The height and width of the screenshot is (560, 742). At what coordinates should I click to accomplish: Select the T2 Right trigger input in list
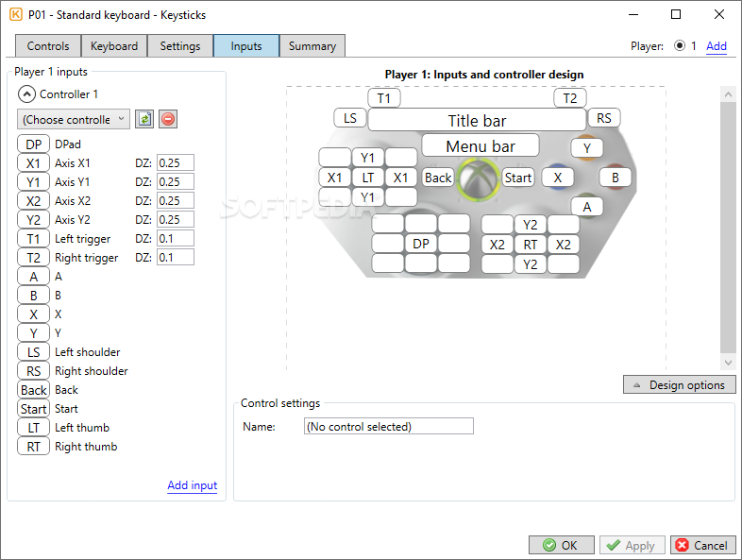(34, 258)
